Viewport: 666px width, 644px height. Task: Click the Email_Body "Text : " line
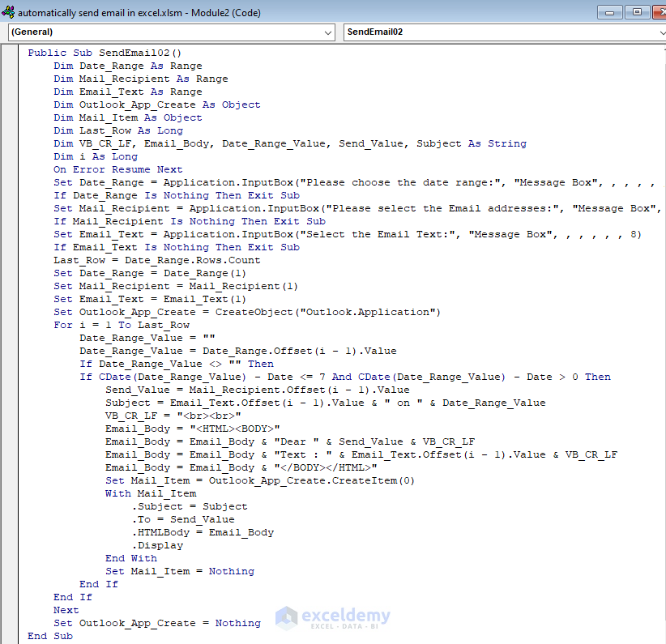coord(361,454)
